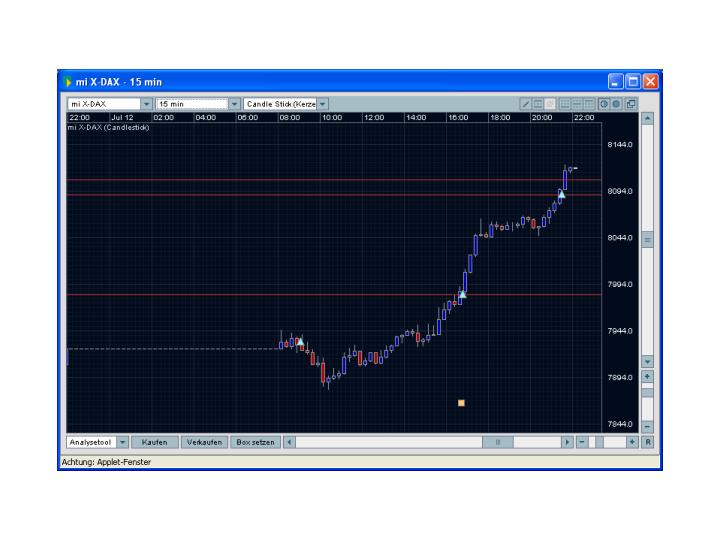Click the blue triangle marker near 8094
This screenshot has height=540, width=720.
pyautogui.click(x=561, y=194)
